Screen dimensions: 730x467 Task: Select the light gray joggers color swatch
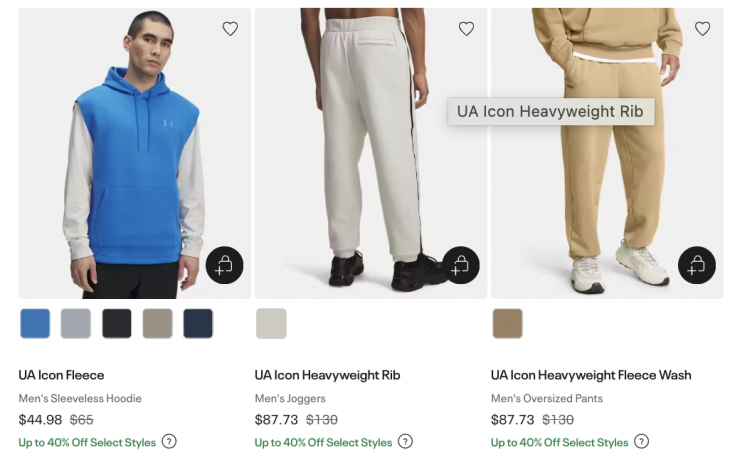pyautogui.click(x=271, y=323)
